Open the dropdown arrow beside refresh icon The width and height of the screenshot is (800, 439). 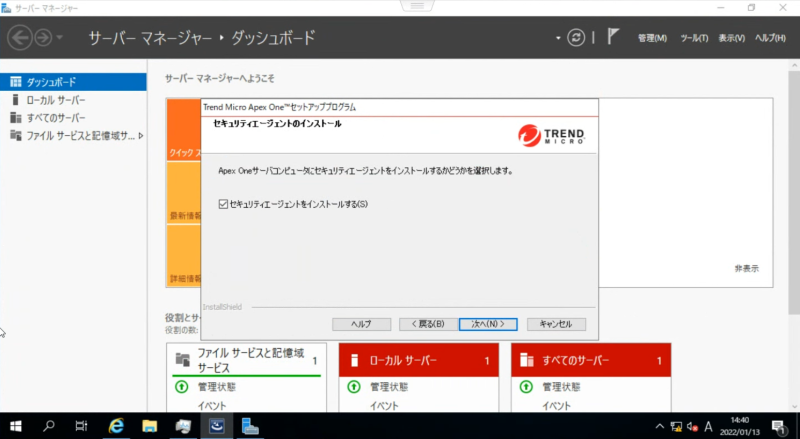558,38
